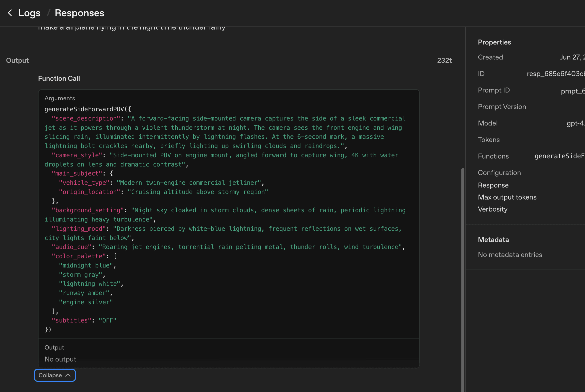Click the Prompt ID value
This screenshot has height=392, width=585.
point(572,91)
